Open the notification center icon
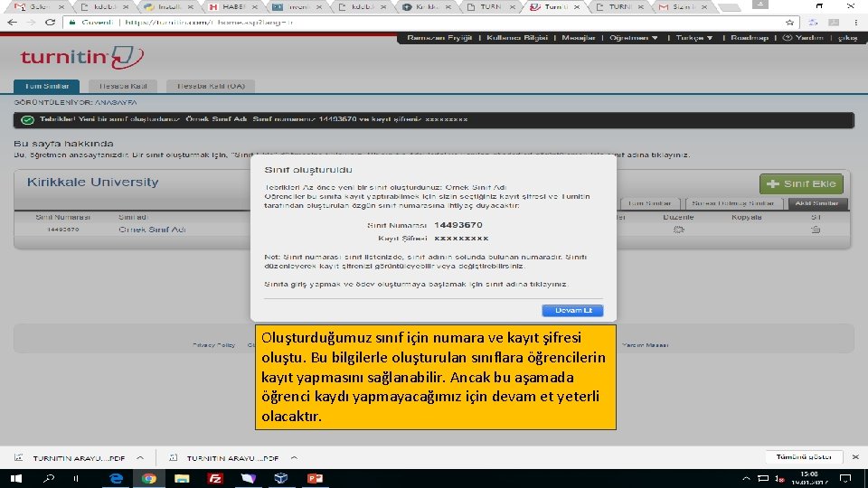This screenshot has width=868, height=488. [845, 479]
